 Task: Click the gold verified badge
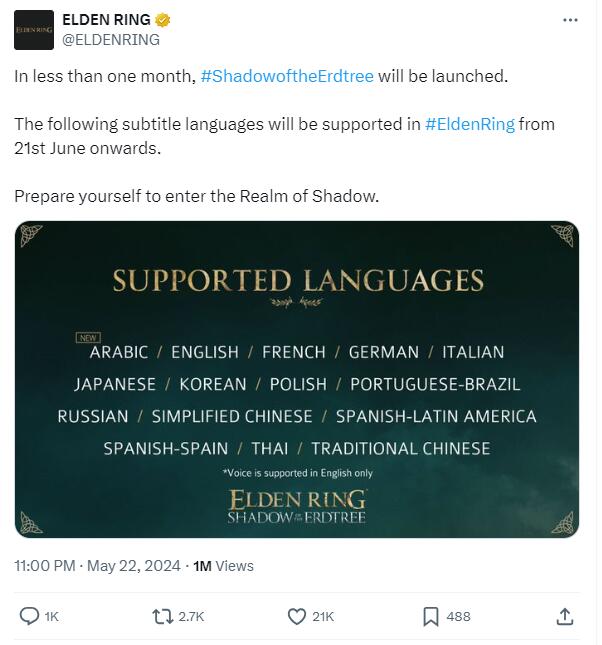coord(163,20)
